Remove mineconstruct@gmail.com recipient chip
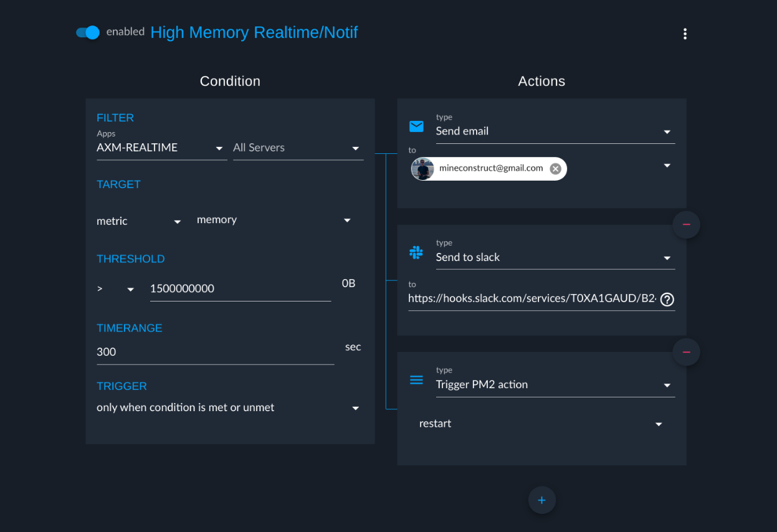Viewport: 777px width, 532px height. (x=556, y=169)
